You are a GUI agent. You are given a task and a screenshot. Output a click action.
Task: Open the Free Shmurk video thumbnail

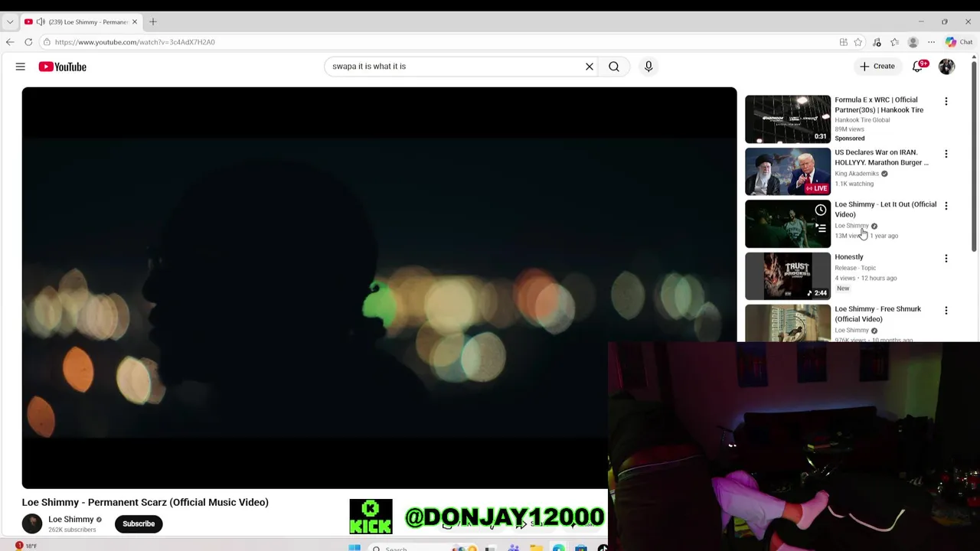pyautogui.click(x=788, y=323)
